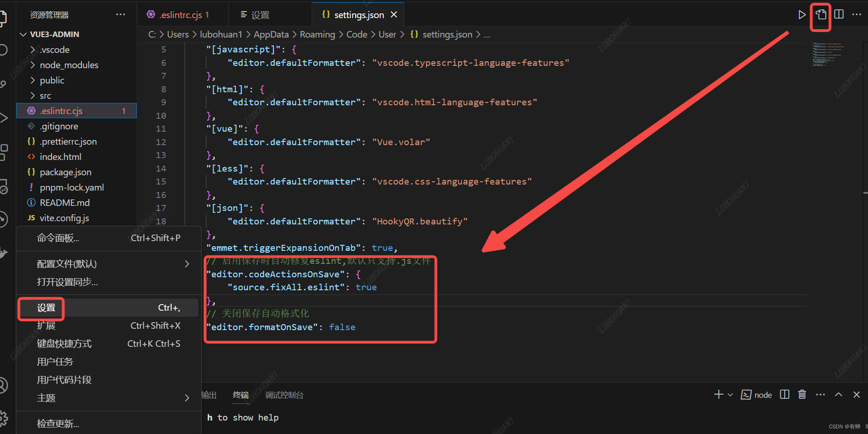Choose 键盘快捷方式 menu entry
Viewport: 868px width, 434px height.
109,344
